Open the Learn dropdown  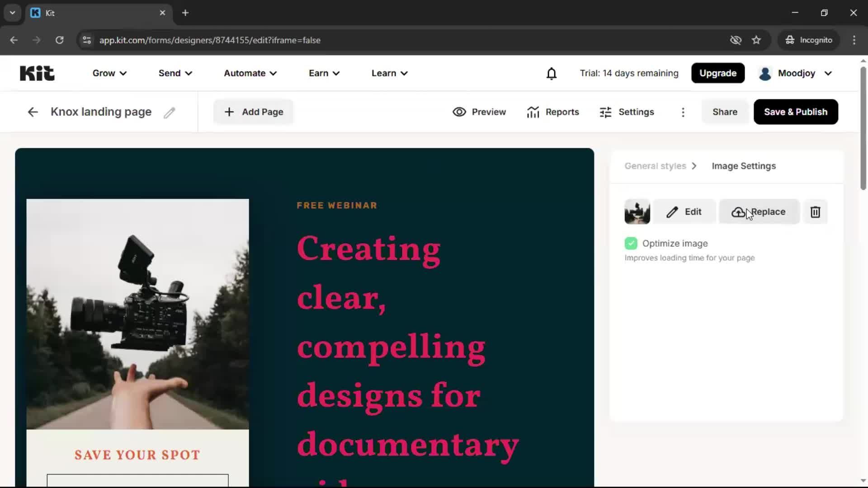(x=389, y=73)
